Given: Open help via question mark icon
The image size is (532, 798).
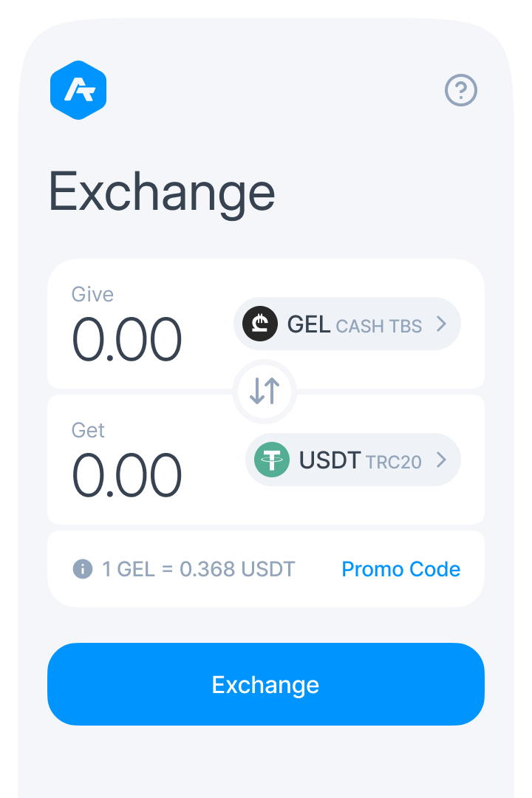Looking at the screenshot, I should pyautogui.click(x=461, y=91).
